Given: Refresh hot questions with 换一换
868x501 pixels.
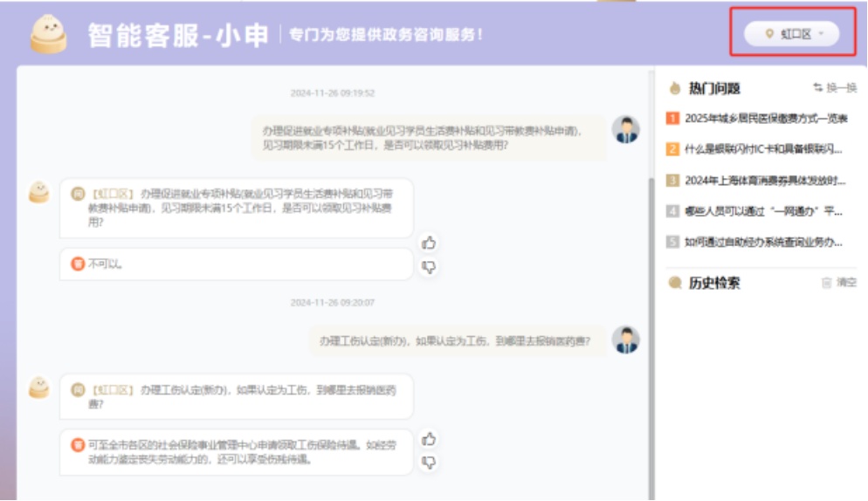Looking at the screenshot, I should tap(835, 88).
